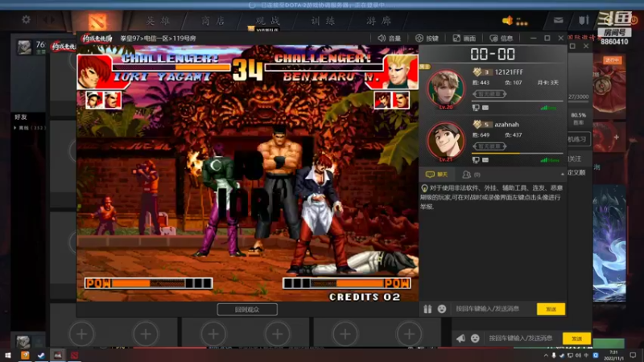Open the 英雄 heroes tab in Dota
This screenshot has height=362, width=644.
click(x=158, y=21)
